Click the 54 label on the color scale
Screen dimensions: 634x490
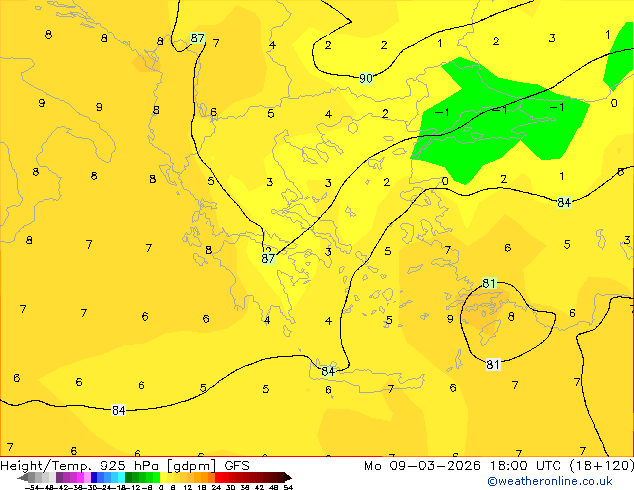coord(288,488)
